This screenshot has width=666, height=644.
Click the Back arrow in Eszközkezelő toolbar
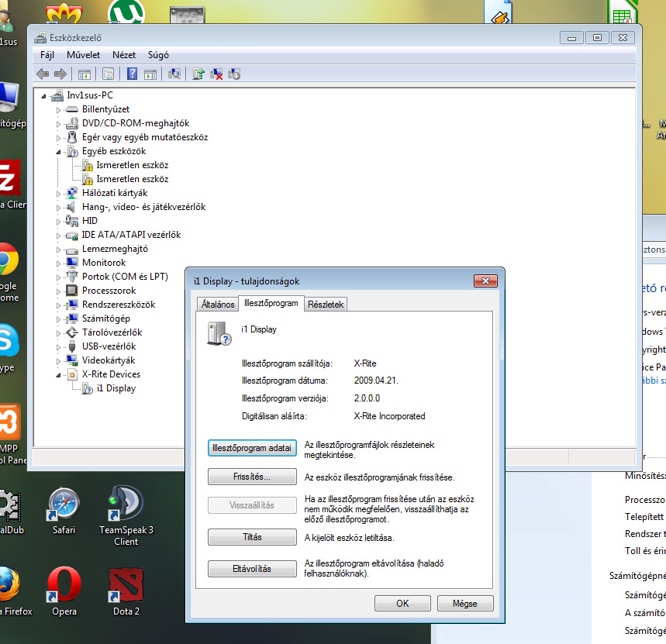(43, 74)
